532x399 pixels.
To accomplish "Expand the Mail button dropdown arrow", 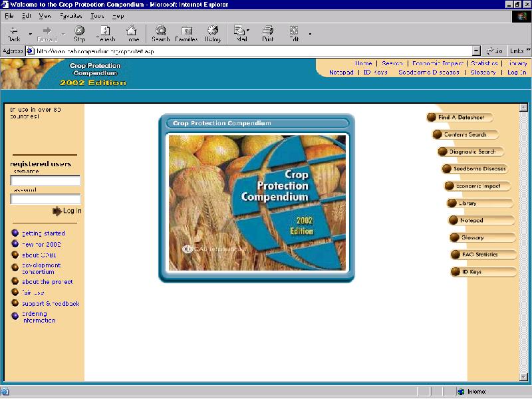I will coord(248,30).
